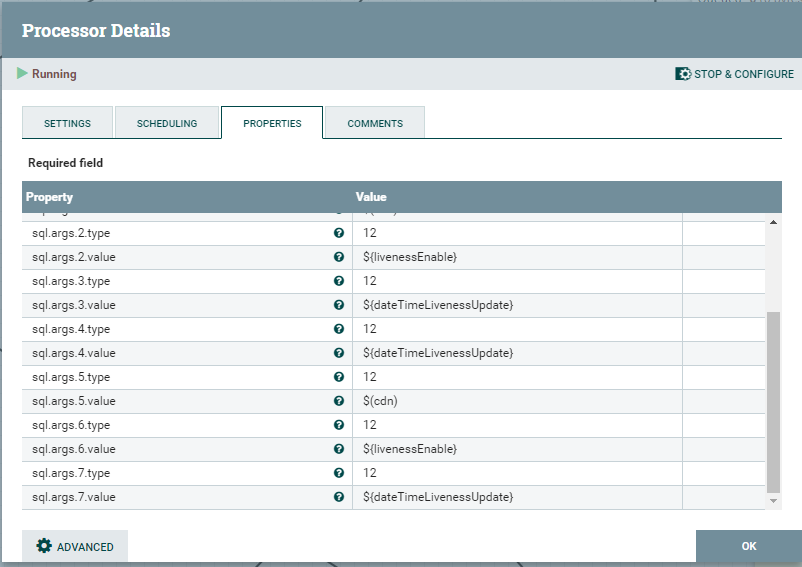
Task: Click the properties table scrollbar thumb
Action: click(773, 400)
